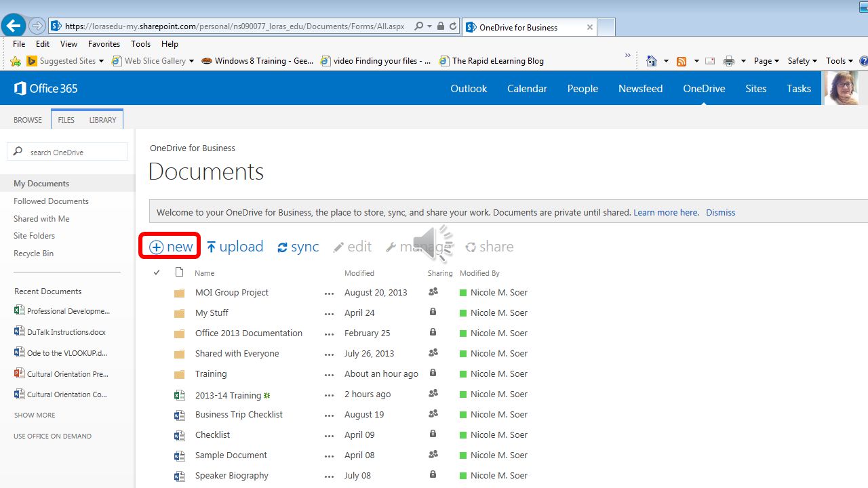This screenshot has width=868, height=488.
Task: Click the browser Forward arrow button
Action: pyautogui.click(x=37, y=26)
